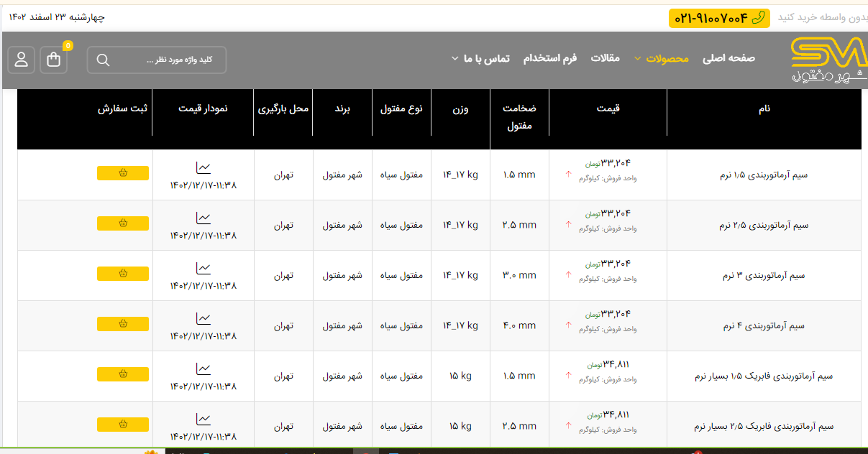Open the shopping cart icon
The height and width of the screenshot is (454, 868).
point(54,60)
